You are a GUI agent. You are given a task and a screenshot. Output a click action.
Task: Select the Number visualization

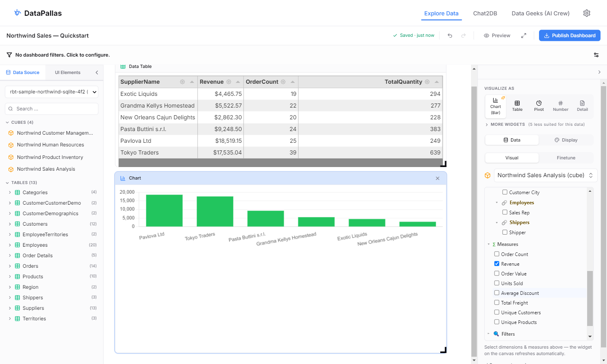(x=560, y=106)
